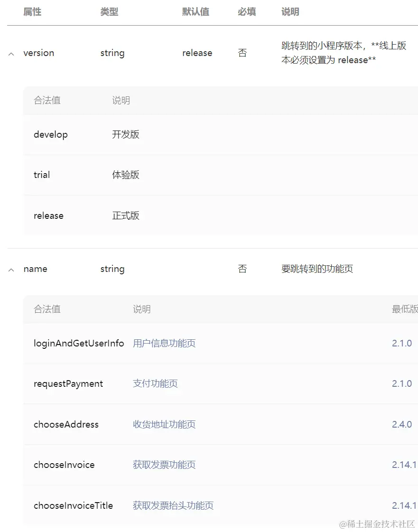Image resolution: width=418 pixels, height=532 pixels.
Task: Collapse the version property row chevron
Action: 11,54
